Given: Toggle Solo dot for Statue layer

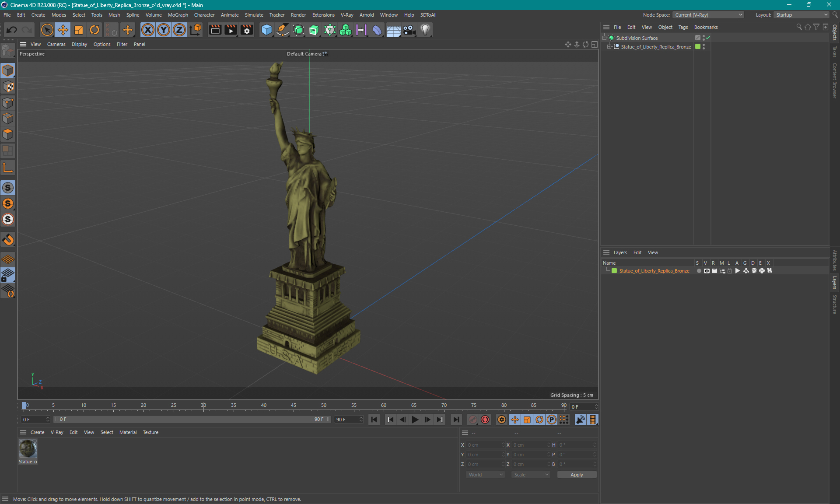Looking at the screenshot, I should click(699, 271).
